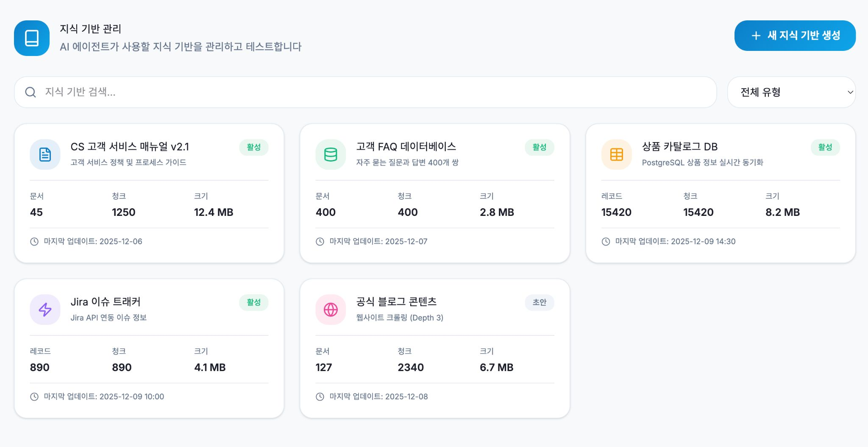Click the orange table icon of 상품 카탈로그 DB
This screenshot has width=868, height=447.
point(616,154)
